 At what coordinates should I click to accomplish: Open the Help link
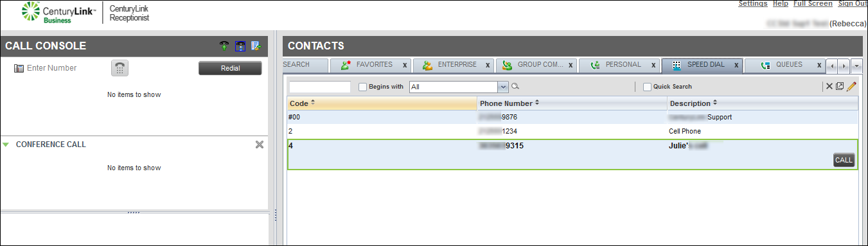coord(781,4)
